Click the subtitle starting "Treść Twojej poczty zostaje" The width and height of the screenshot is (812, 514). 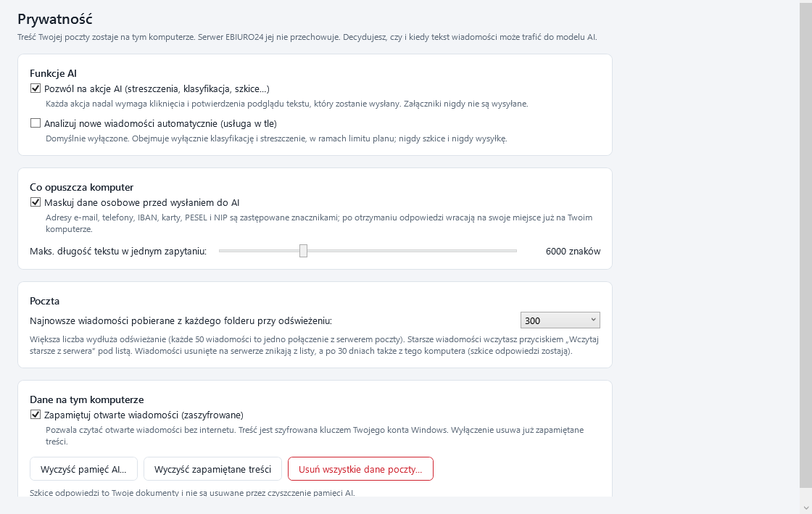click(307, 37)
